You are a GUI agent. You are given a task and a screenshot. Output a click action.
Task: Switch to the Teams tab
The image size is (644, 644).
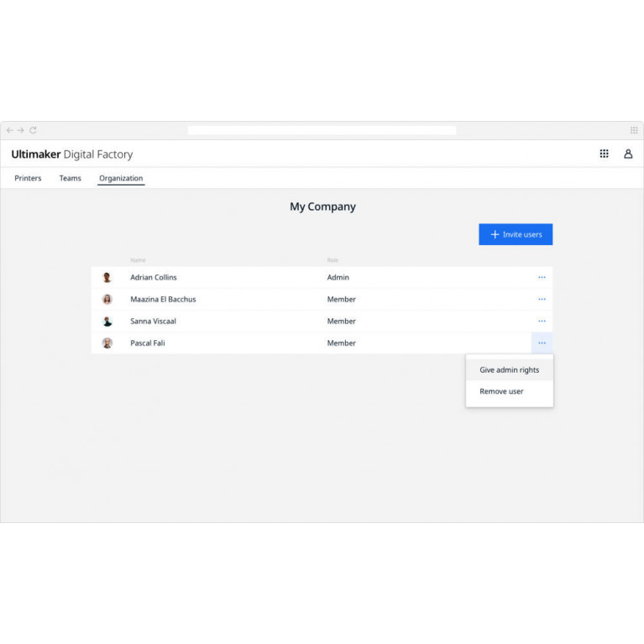point(71,178)
